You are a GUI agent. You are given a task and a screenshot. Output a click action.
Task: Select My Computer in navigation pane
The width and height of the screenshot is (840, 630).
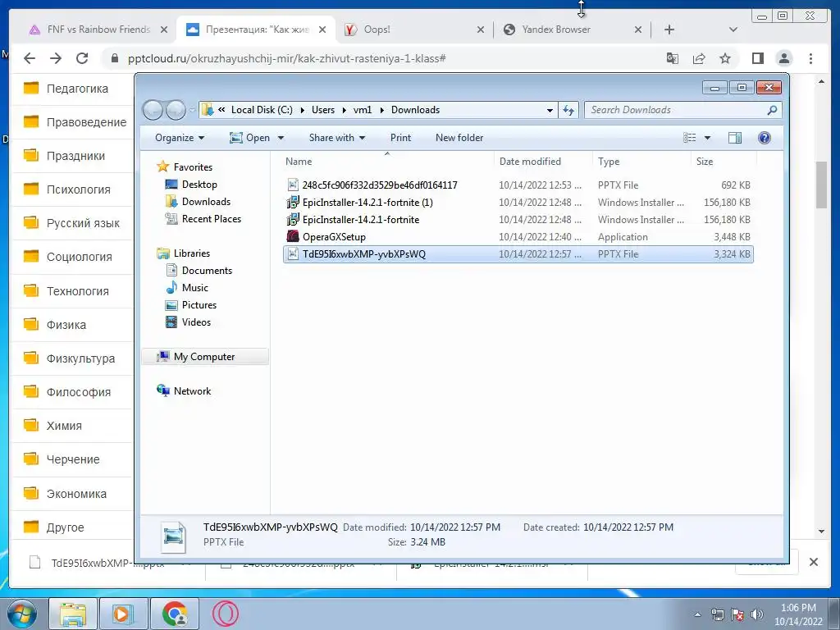[x=204, y=357]
